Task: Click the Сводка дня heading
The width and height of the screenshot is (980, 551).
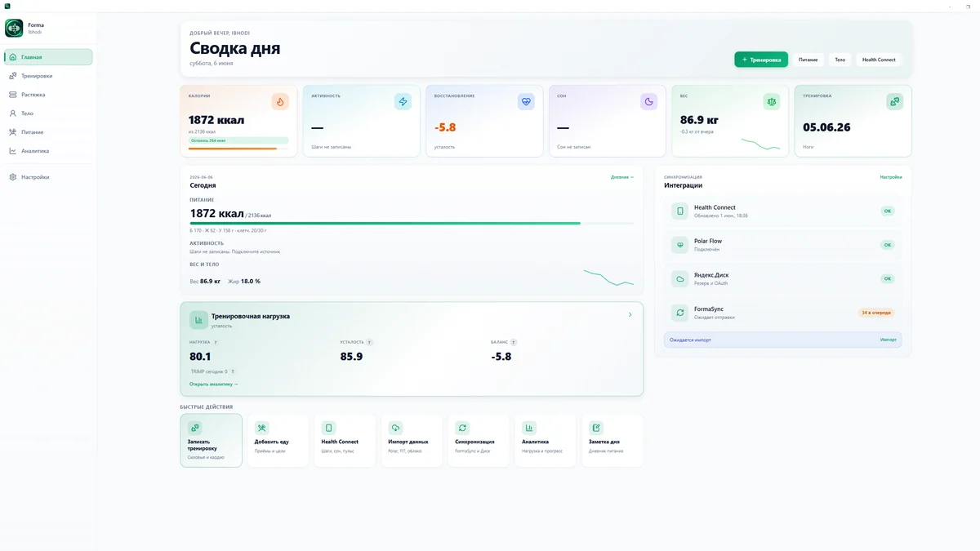Action: point(235,48)
